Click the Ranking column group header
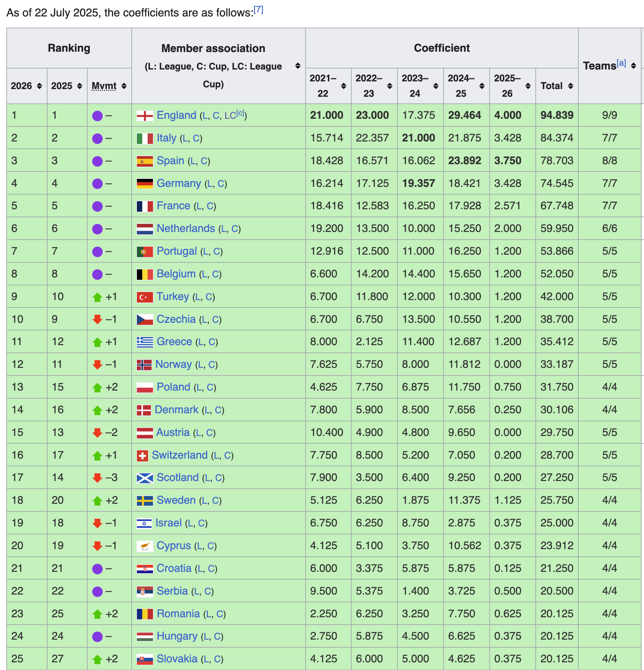Image resolution: width=644 pixels, height=670 pixels. pyautogui.click(x=69, y=48)
